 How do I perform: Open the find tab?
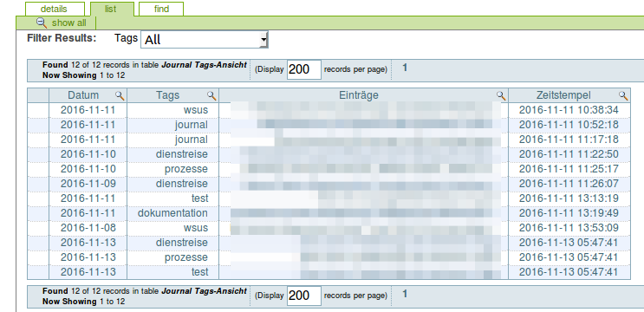pyautogui.click(x=161, y=9)
